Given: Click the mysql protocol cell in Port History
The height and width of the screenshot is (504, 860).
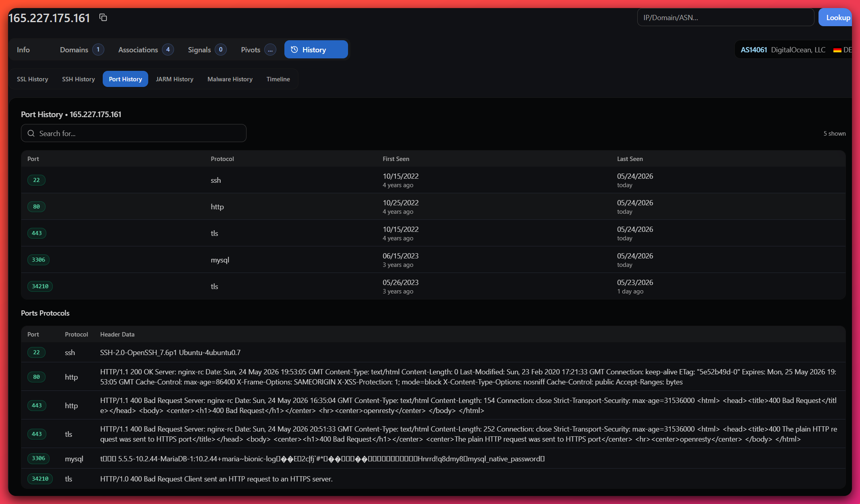Looking at the screenshot, I should (x=220, y=260).
